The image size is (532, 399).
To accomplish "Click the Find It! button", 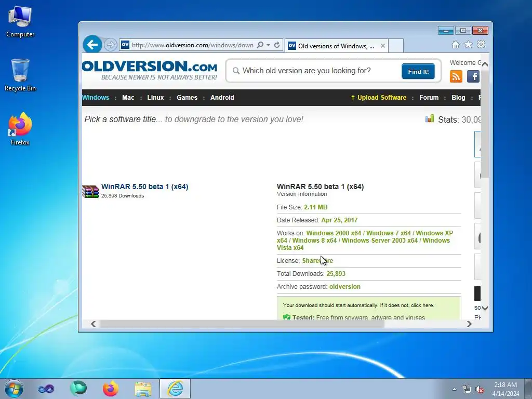I will click(418, 71).
